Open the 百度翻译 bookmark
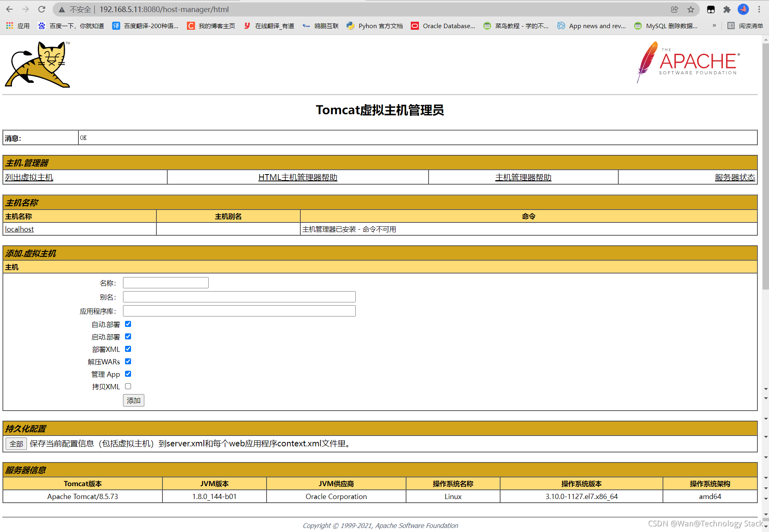Image resolution: width=769 pixels, height=532 pixels. (x=146, y=26)
